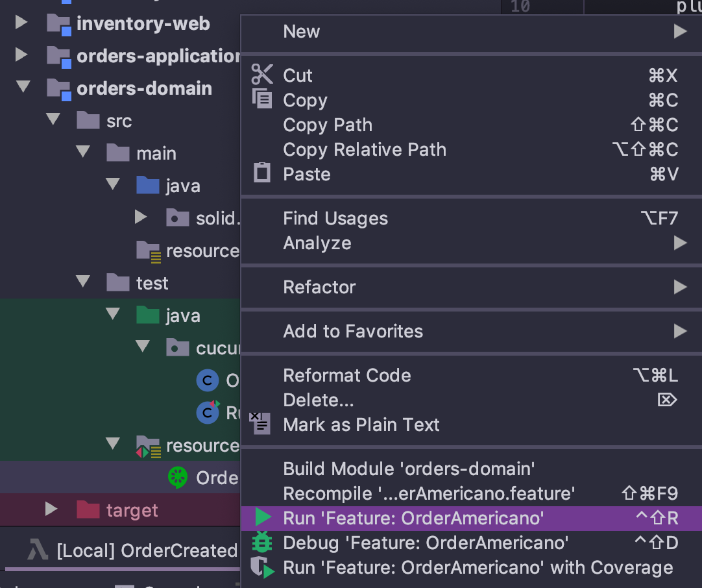Click the Paste clipboard icon

tap(262, 173)
